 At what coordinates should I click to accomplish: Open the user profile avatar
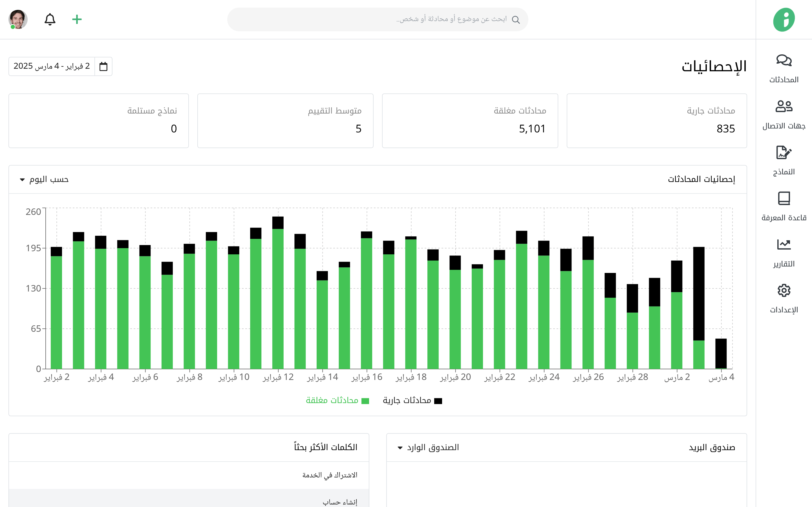click(x=18, y=19)
